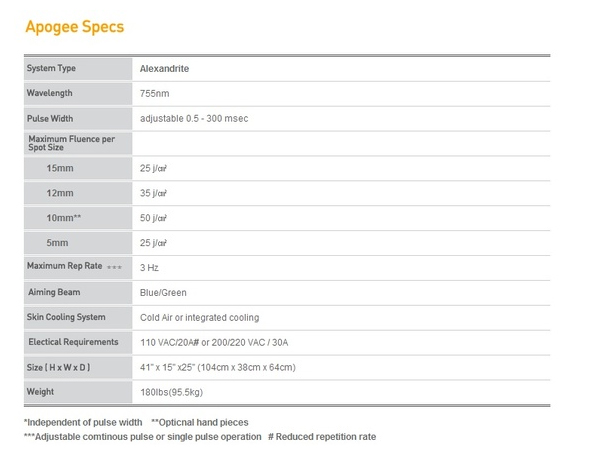Select the System Type label cell

click(78, 69)
